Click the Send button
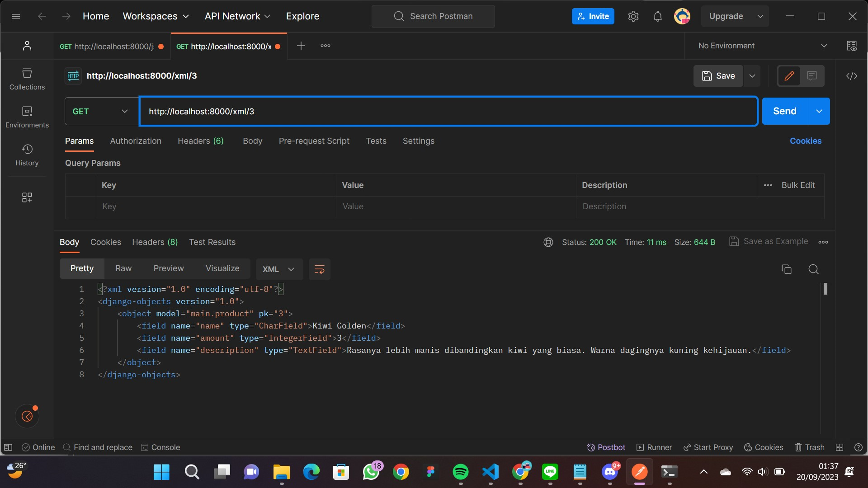This screenshot has height=488, width=868. pyautogui.click(x=785, y=111)
